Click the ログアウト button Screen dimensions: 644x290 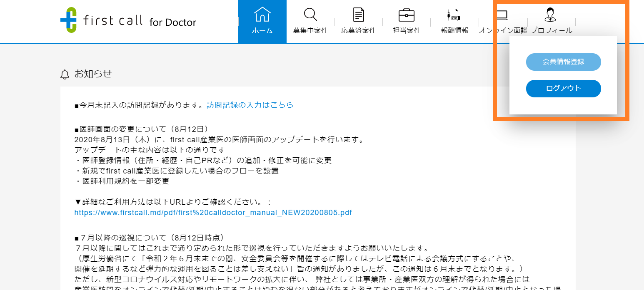click(563, 88)
